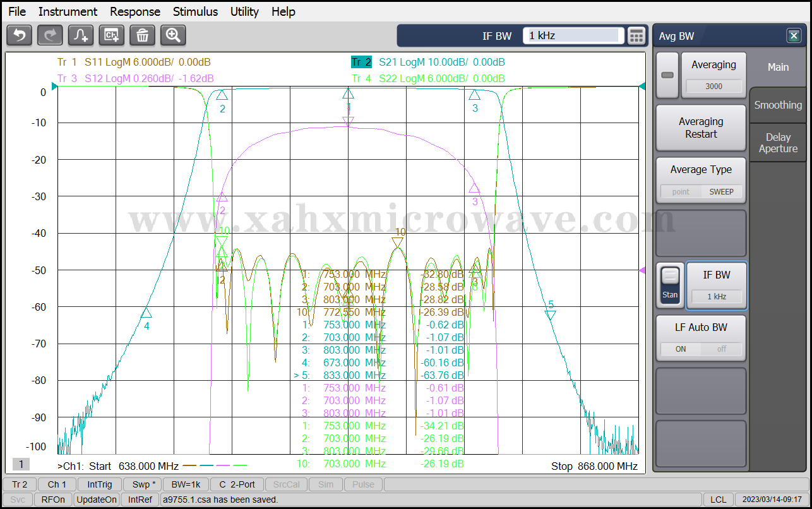Add a new trace using toolbar icon

(81, 35)
